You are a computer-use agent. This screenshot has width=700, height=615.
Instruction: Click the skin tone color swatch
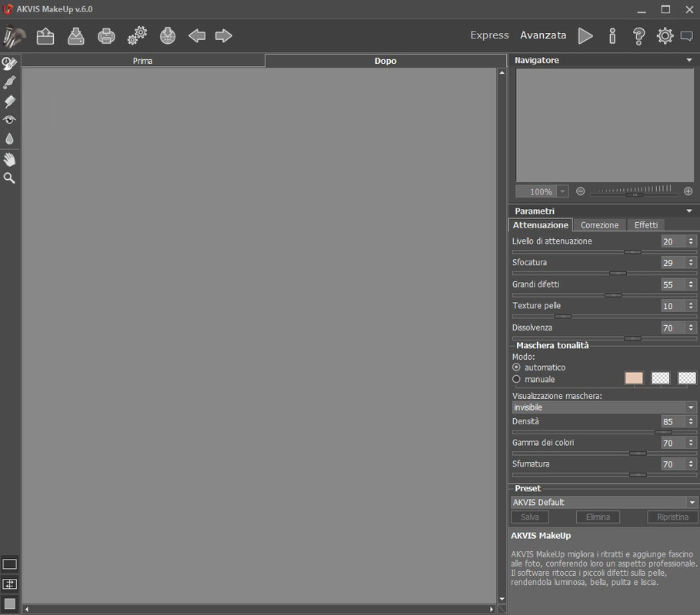coord(634,378)
